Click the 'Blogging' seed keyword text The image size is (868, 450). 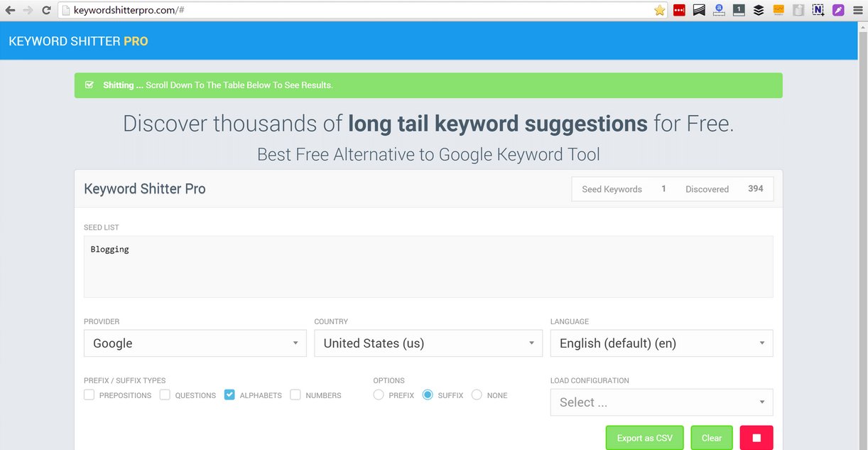pyautogui.click(x=109, y=250)
